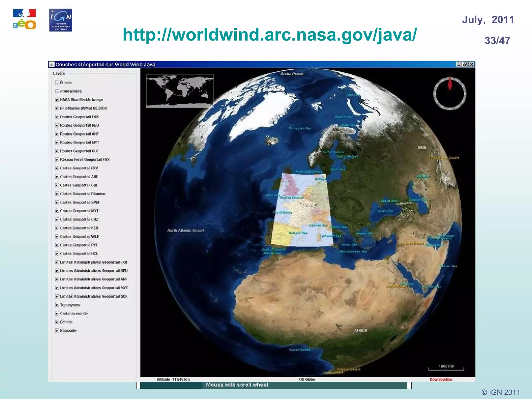Click the Géoportail géo logo
Screen dimensions: 532x399
(24, 19)
